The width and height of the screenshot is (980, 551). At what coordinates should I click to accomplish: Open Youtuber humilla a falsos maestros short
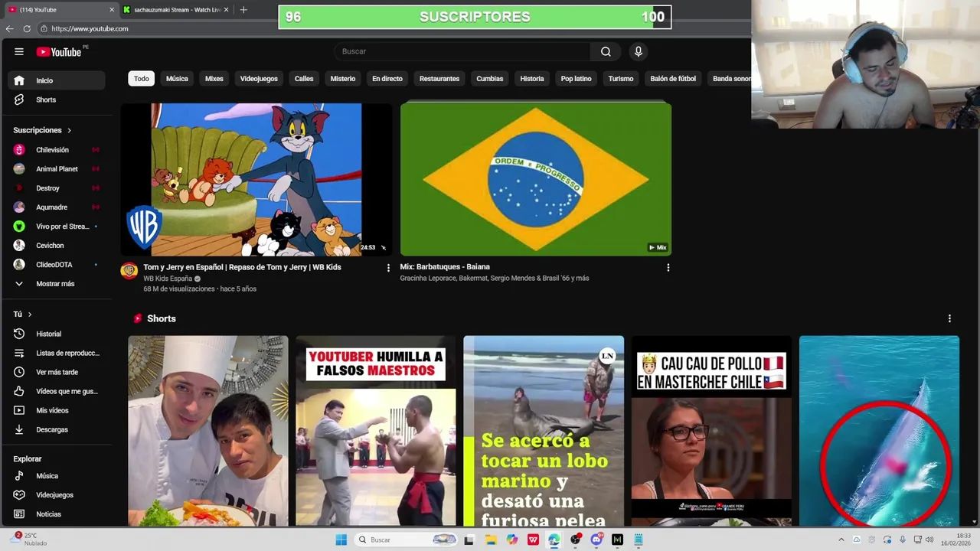click(x=376, y=431)
